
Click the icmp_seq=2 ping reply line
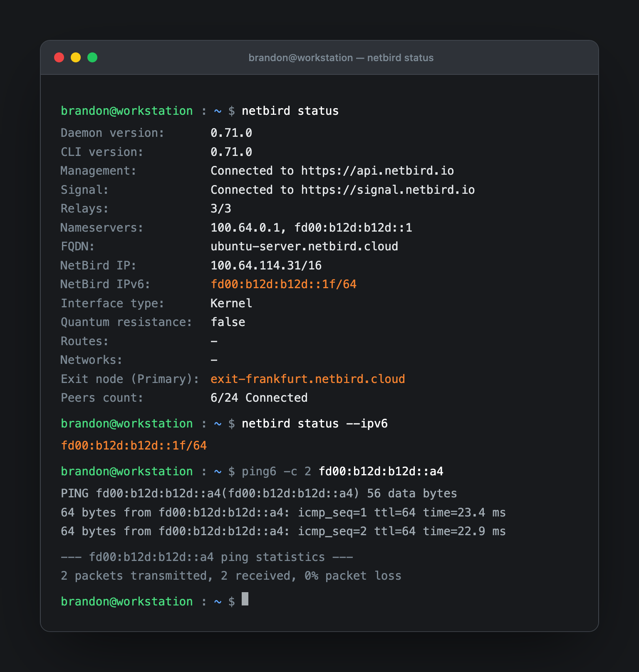tap(283, 531)
